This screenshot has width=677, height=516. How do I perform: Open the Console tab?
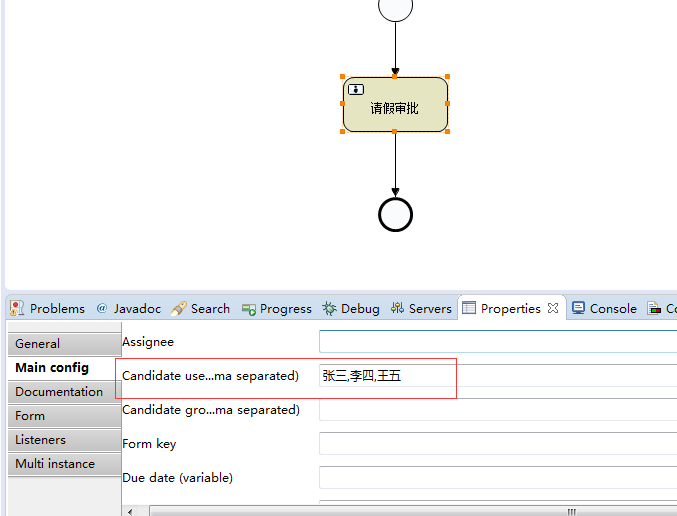tap(604, 308)
